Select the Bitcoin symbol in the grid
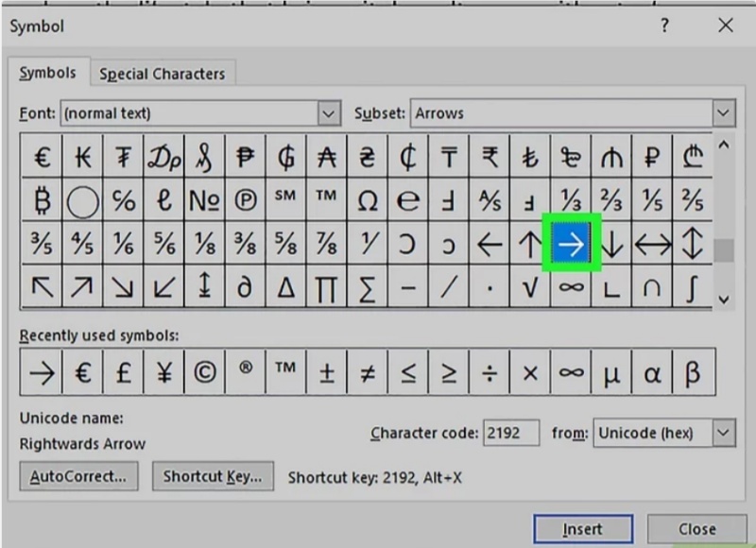The image size is (756, 548). click(42, 201)
